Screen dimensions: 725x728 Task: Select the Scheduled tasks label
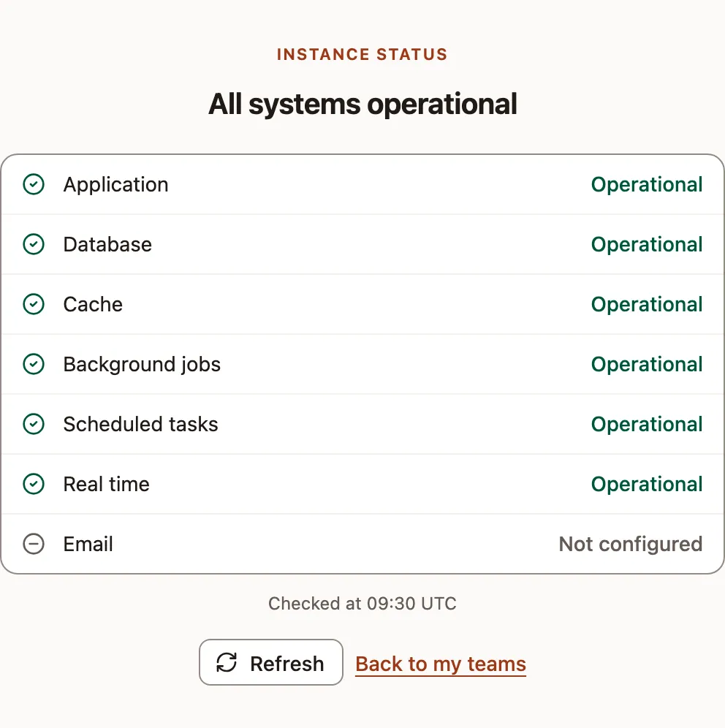(x=140, y=424)
